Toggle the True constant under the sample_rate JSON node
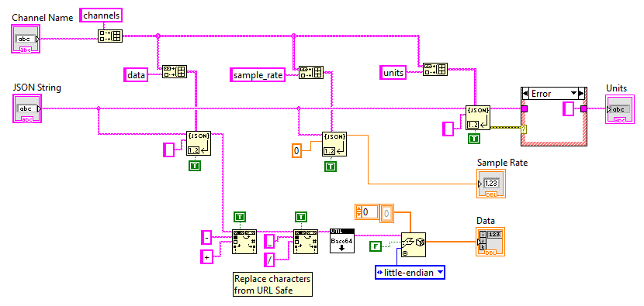Screen dimensions: 644x306 pos(331,166)
